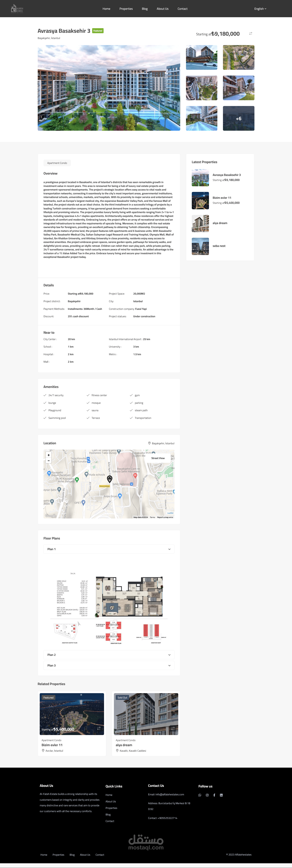This screenshot has height=868, width=292.
Task: Zoom in the map with plus button
Action: (x=49, y=455)
